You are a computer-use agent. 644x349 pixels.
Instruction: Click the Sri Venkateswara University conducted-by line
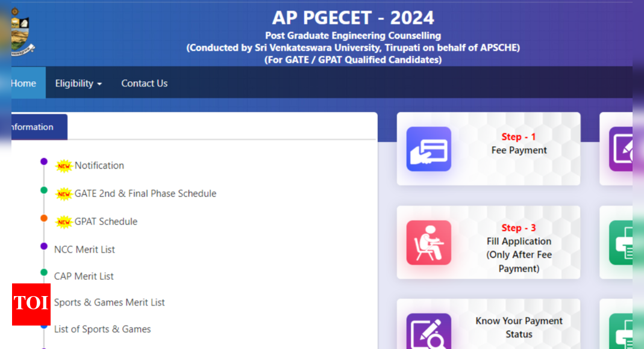(353, 48)
